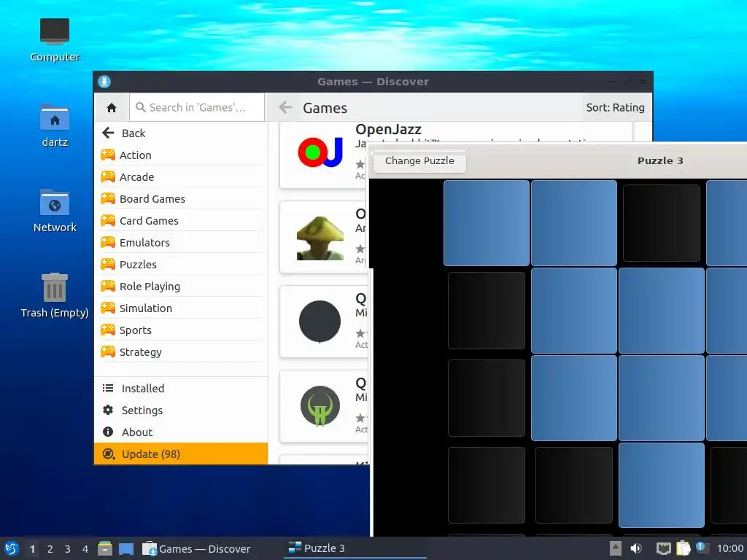747x560 pixels.
Task: Click the 10:00 clock in the taskbar
Action: [729, 548]
